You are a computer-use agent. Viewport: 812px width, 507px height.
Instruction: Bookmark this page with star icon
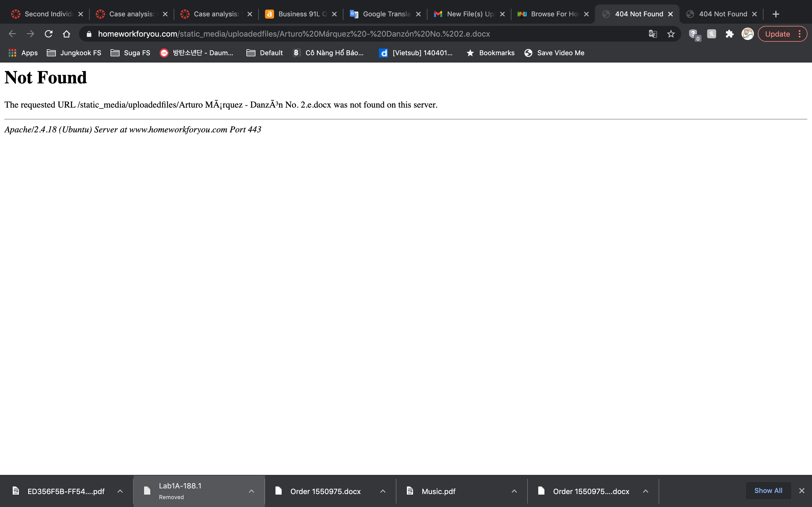point(671,34)
